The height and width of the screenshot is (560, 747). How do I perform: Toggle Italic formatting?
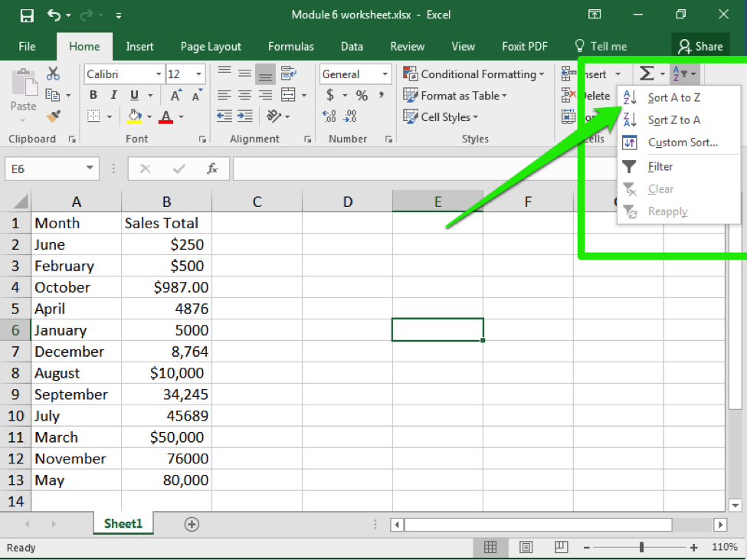[113, 96]
